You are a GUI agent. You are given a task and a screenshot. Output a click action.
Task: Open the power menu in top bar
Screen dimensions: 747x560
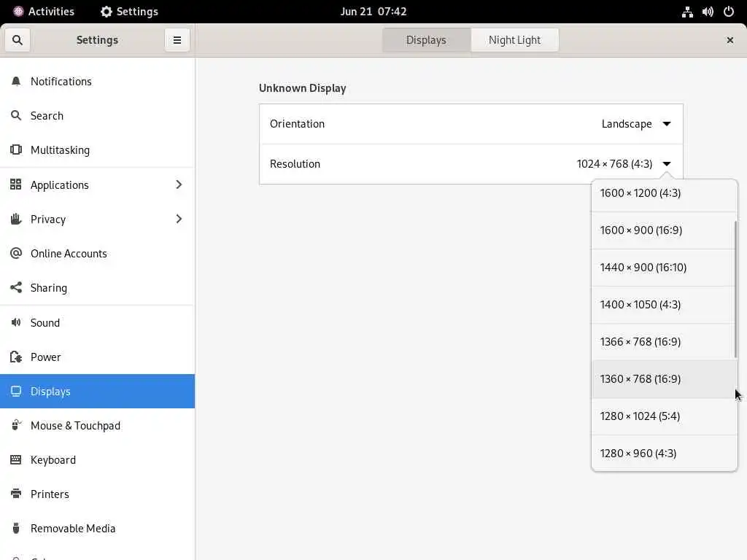pos(729,12)
